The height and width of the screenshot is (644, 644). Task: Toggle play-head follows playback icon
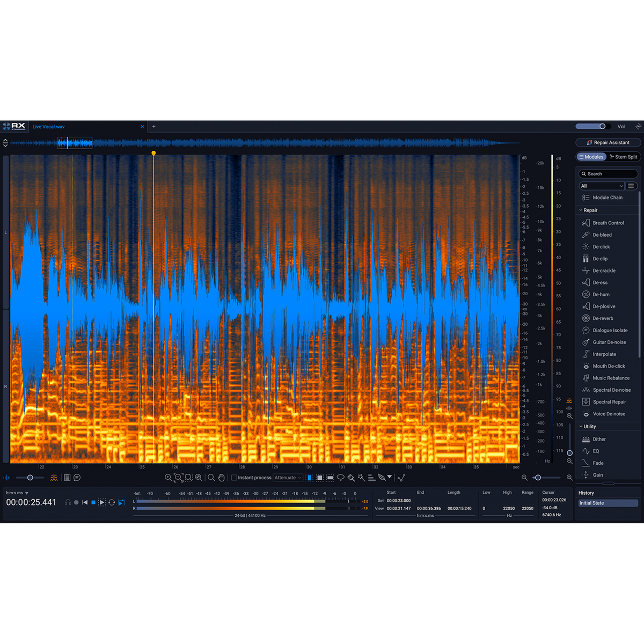pyautogui.click(x=121, y=502)
